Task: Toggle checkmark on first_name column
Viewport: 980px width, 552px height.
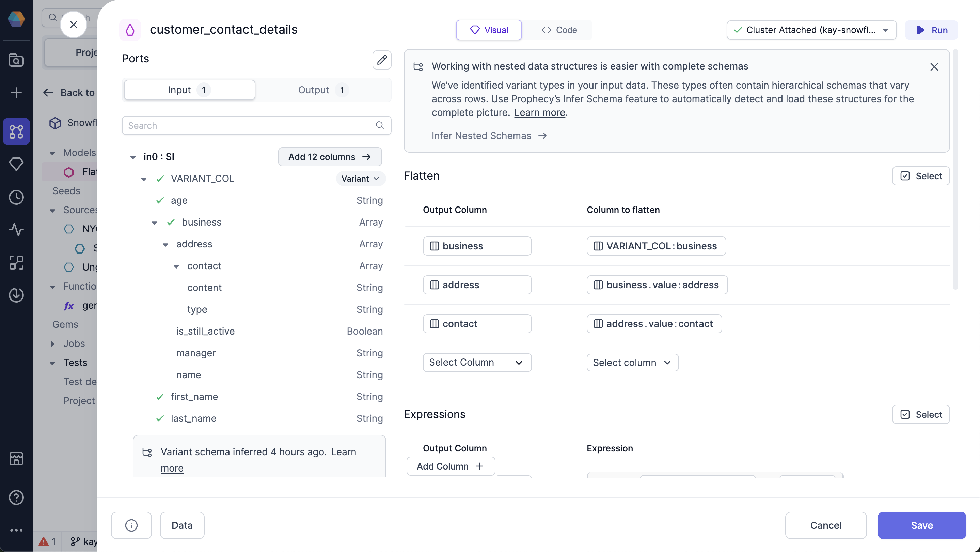Action: [160, 397]
